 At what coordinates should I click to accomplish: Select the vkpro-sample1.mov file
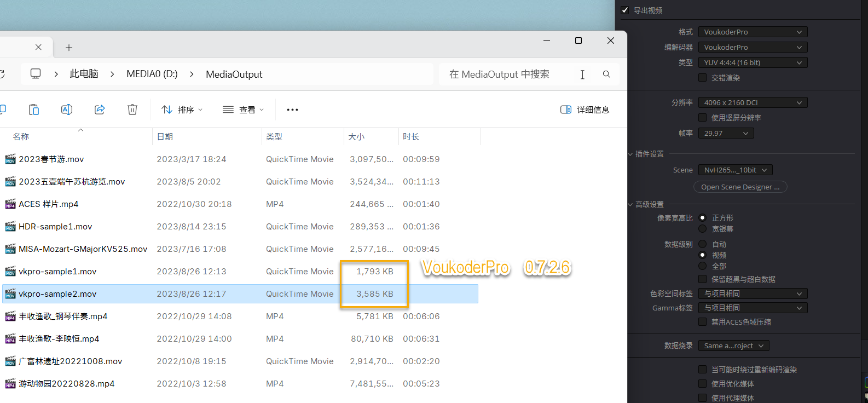click(57, 272)
